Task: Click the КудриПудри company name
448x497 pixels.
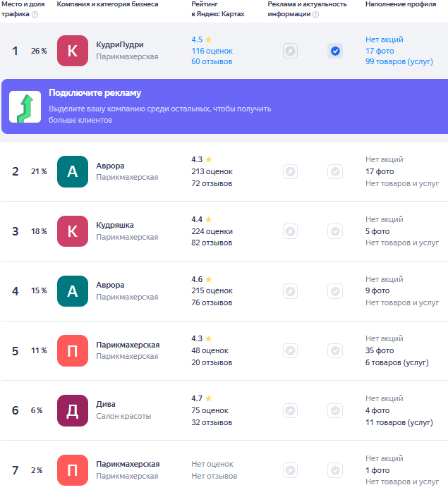Action: pos(120,44)
